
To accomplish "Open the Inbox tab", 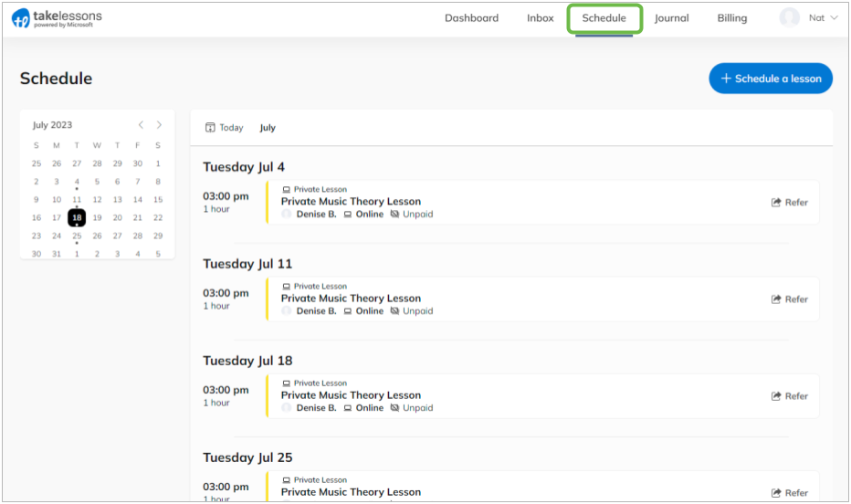I will (540, 18).
